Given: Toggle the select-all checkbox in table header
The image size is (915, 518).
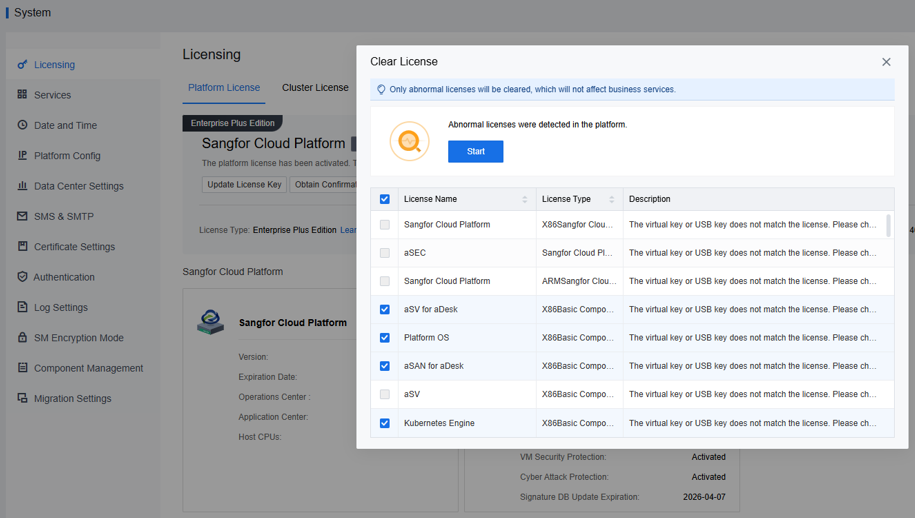Looking at the screenshot, I should coord(385,199).
